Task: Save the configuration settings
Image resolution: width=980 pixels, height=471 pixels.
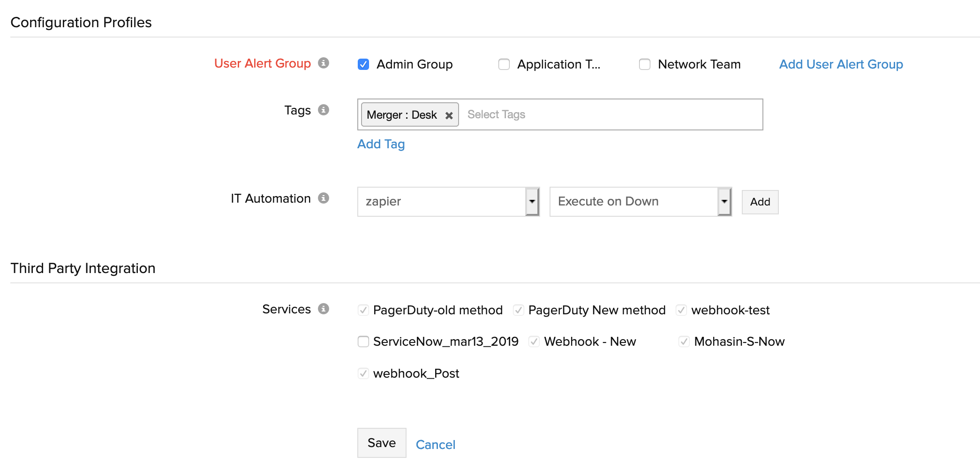Action: (382, 443)
